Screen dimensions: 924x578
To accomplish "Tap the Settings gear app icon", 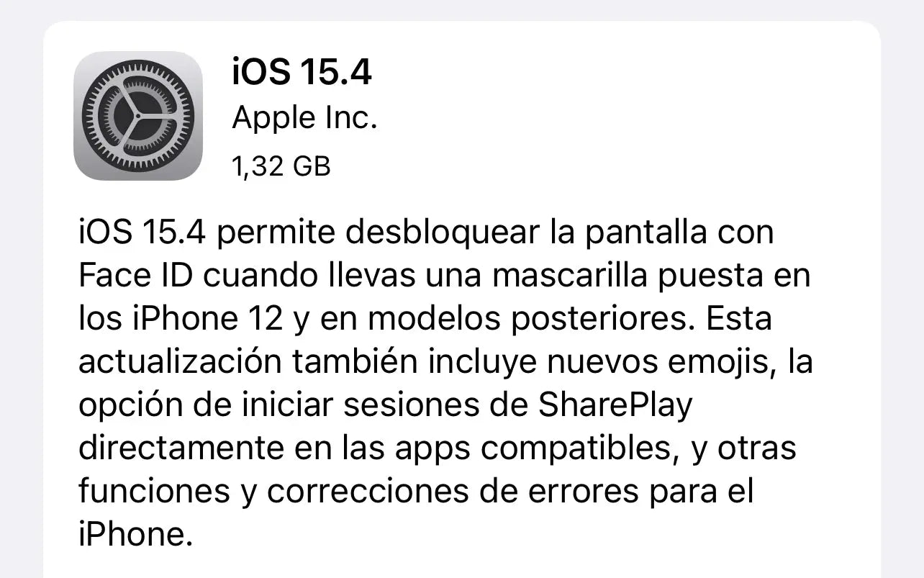I will 138,116.
